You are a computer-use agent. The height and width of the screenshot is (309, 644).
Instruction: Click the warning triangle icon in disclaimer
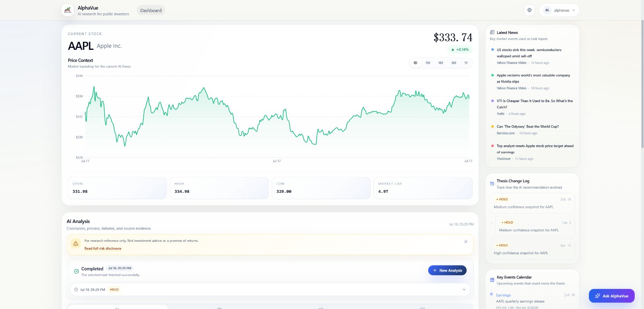(x=76, y=243)
